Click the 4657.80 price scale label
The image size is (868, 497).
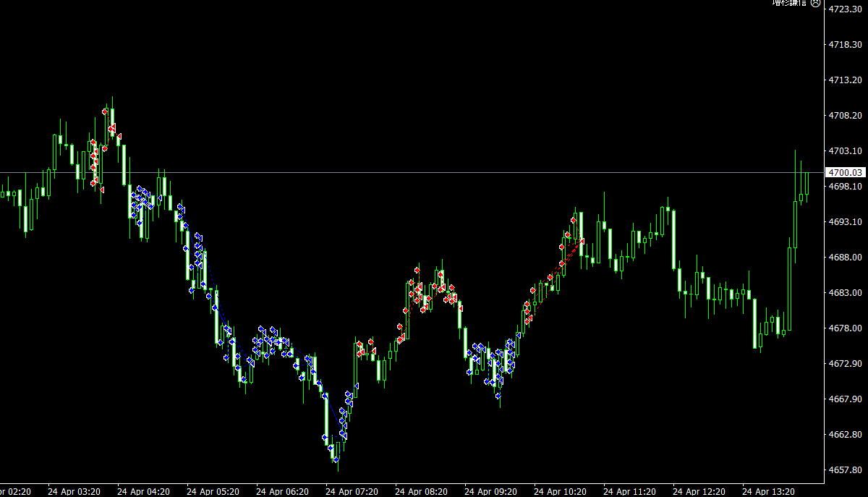tap(845, 470)
